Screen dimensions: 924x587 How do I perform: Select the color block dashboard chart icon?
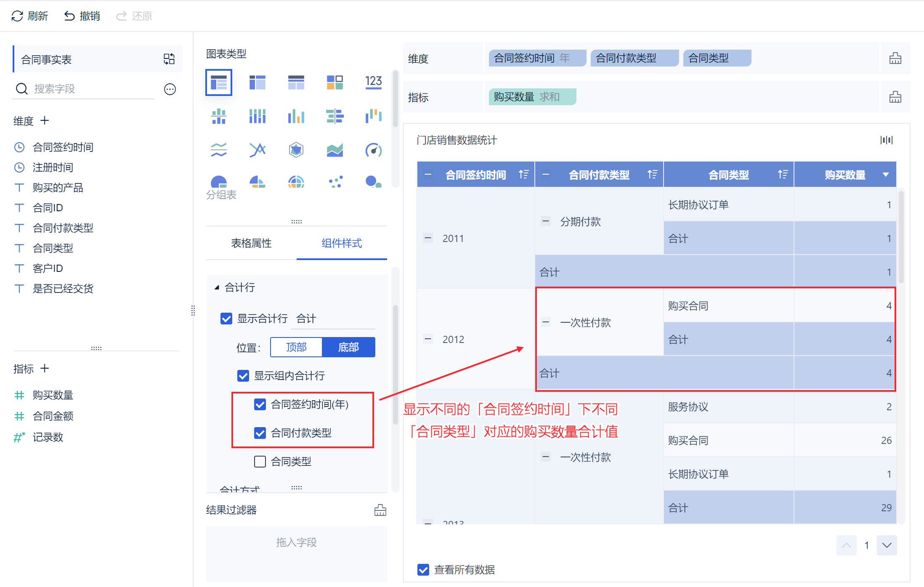(x=335, y=82)
